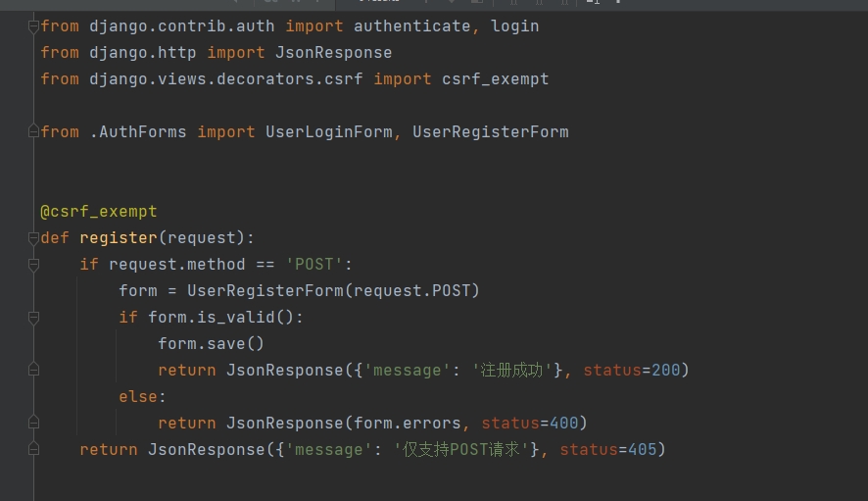
Task: Collapse the register function fold marker
Action: click(34, 238)
